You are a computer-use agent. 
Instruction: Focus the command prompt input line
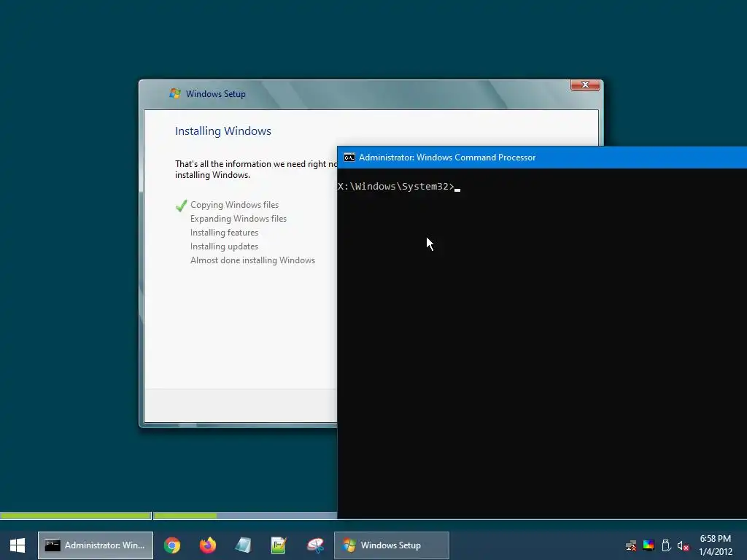(399, 186)
